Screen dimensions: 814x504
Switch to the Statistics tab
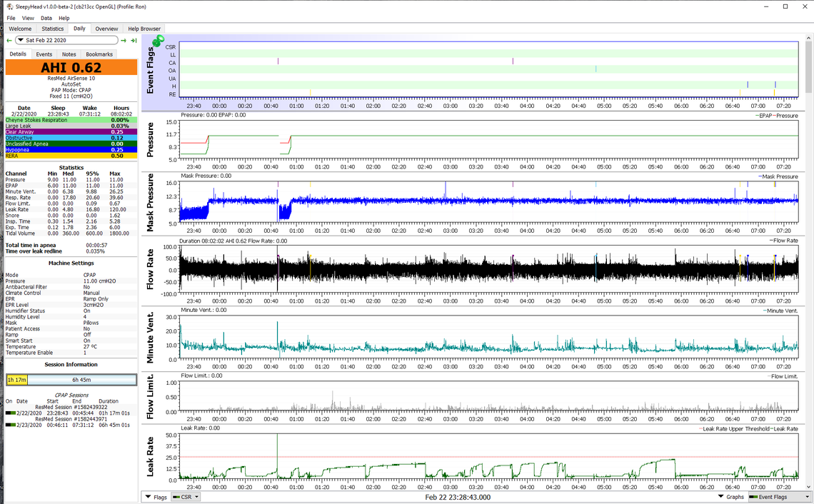click(52, 29)
